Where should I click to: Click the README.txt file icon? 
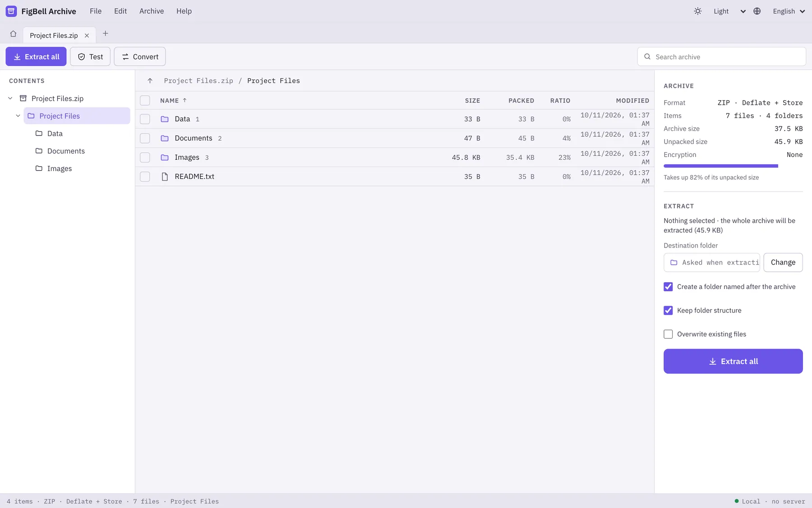point(165,177)
